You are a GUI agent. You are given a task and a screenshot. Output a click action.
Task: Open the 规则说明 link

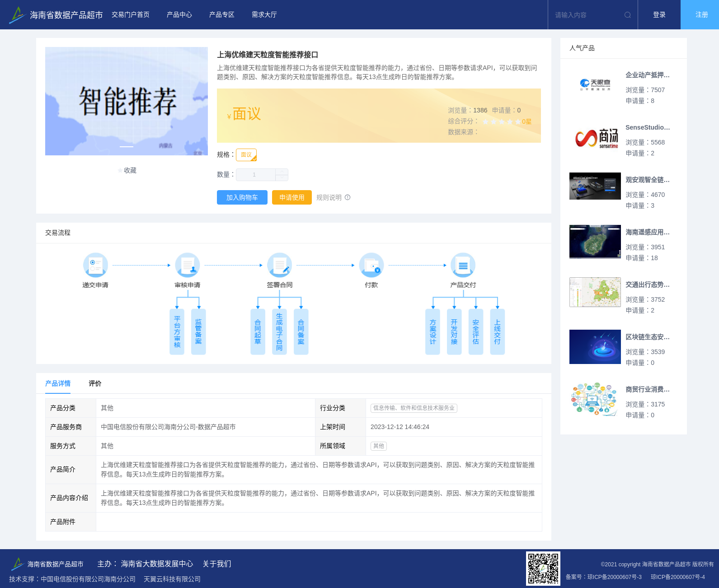coord(329,197)
